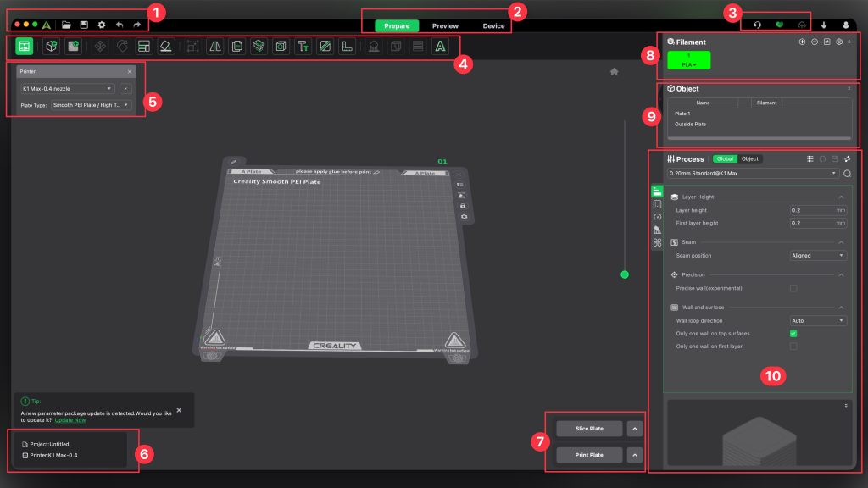The image size is (868, 488).
Task: Click the Speed gauge icon in Process sidebar
Action: point(657,217)
